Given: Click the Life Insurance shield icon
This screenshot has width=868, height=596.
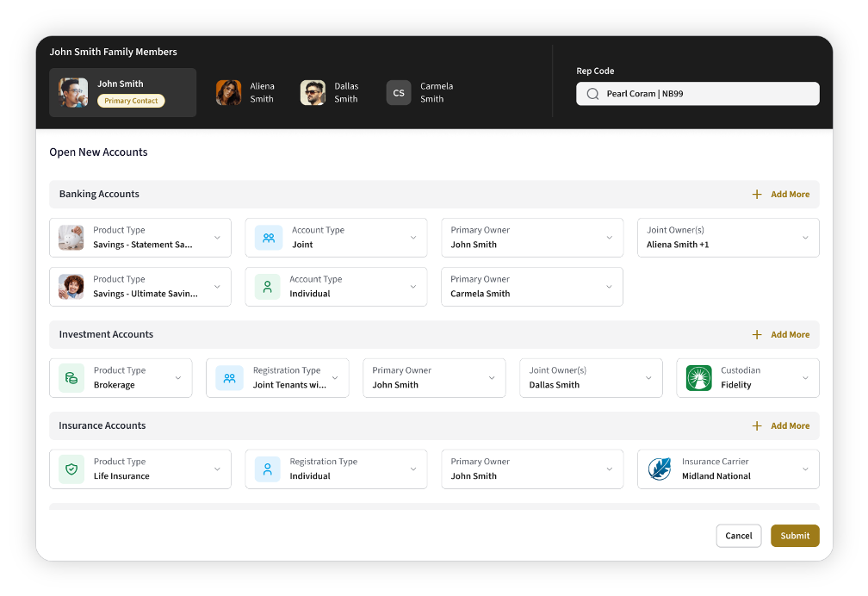Looking at the screenshot, I should [71, 469].
